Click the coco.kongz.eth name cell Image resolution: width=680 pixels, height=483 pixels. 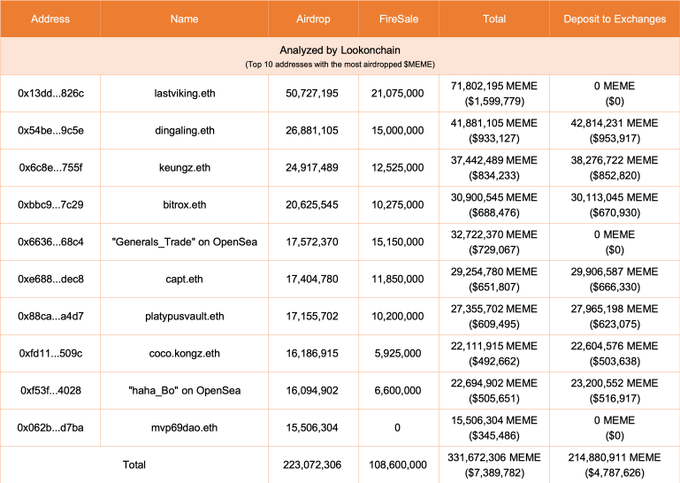point(185,353)
